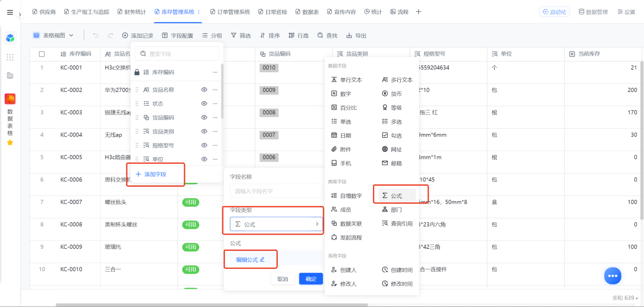Toggle visibility eye for 货品类别 field
Image resolution: width=644 pixels, height=307 pixels.
pyautogui.click(x=204, y=132)
